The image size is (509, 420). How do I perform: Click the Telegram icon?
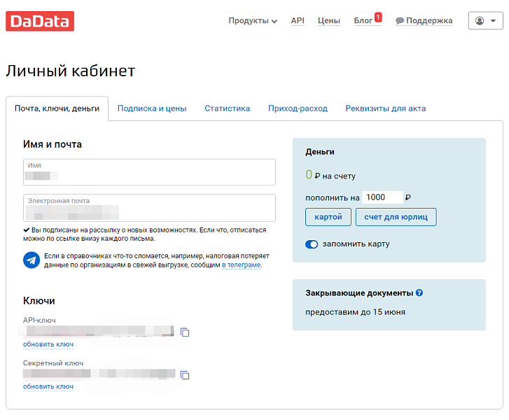point(31,260)
